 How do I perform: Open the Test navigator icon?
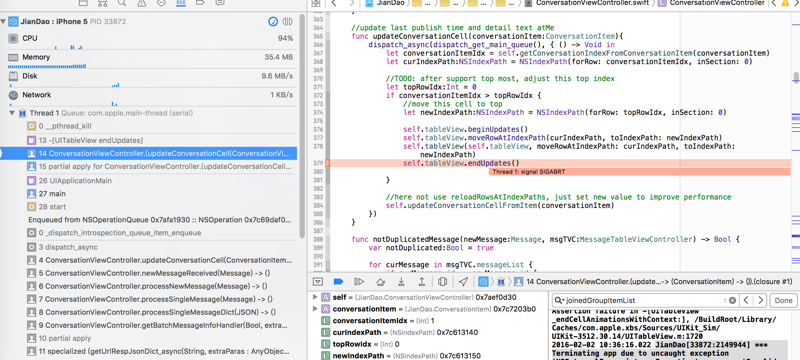(161, 3)
